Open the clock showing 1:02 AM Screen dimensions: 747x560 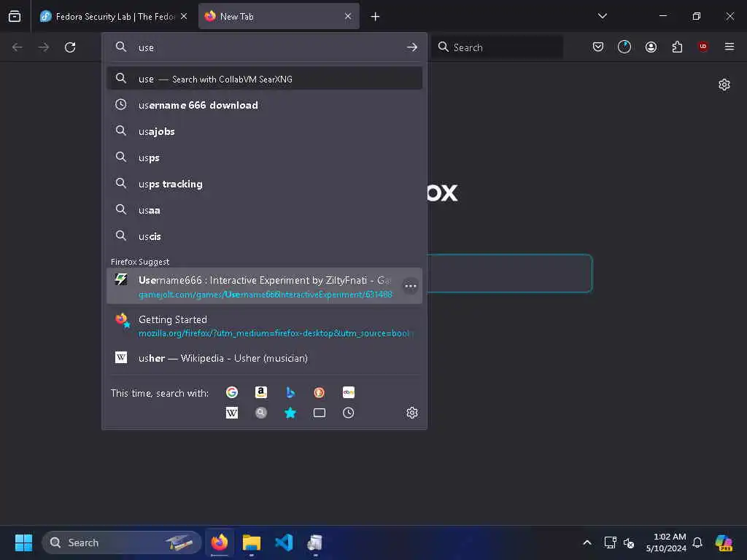point(666,542)
